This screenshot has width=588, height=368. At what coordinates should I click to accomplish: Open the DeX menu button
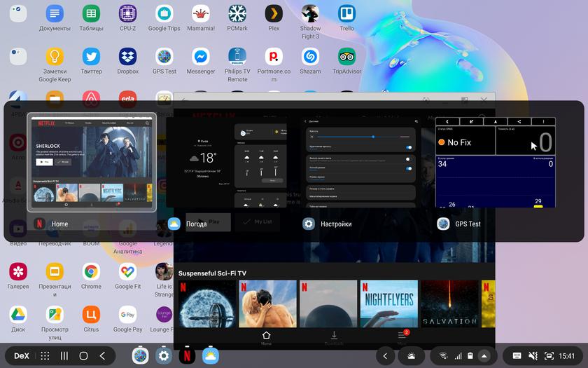pos(22,356)
